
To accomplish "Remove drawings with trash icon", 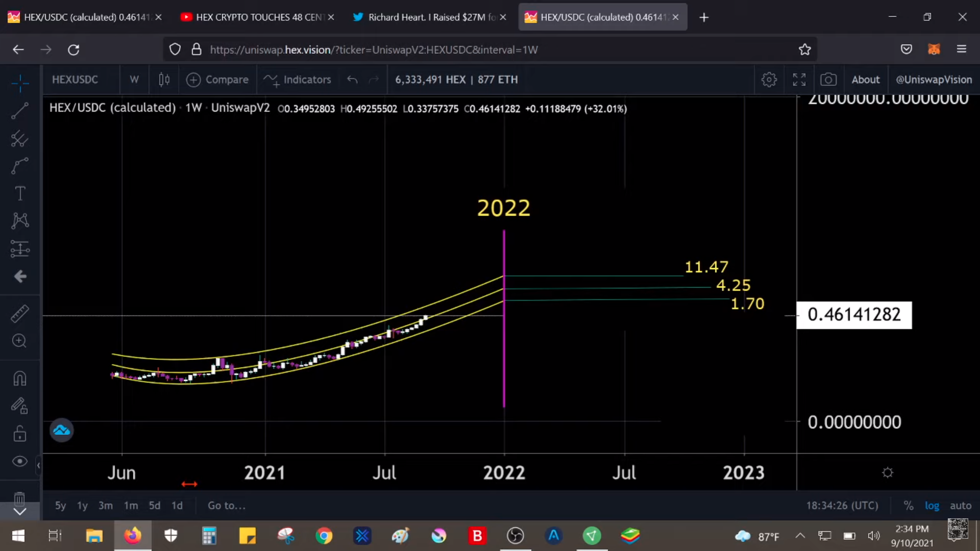I will (x=20, y=497).
